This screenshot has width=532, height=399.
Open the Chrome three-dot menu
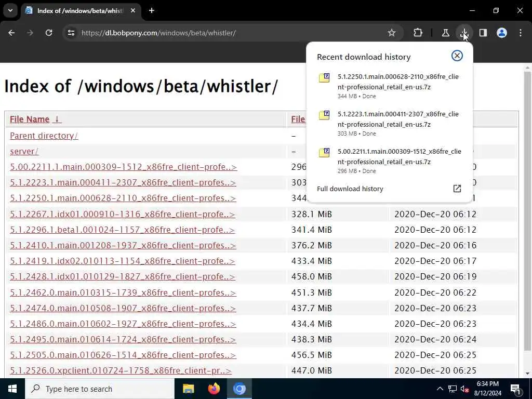521,33
